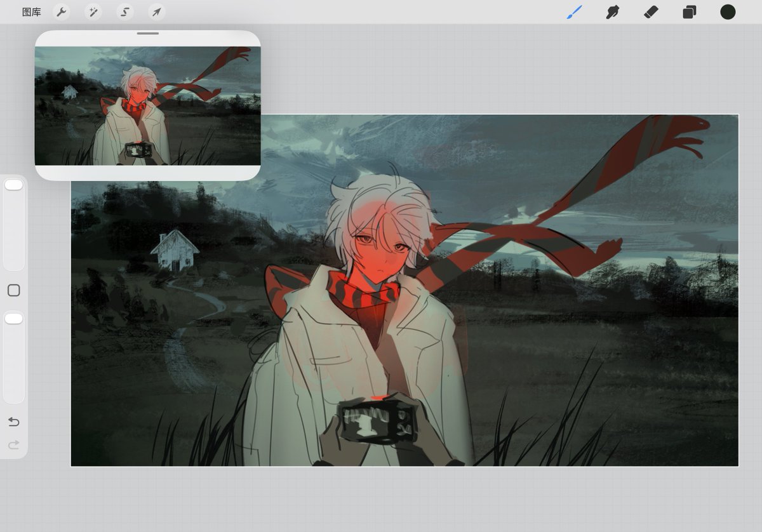This screenshot has width=762, height=532.
Task: Activate the Selection S-shaped tool
Action: click(x=125, y=12)
